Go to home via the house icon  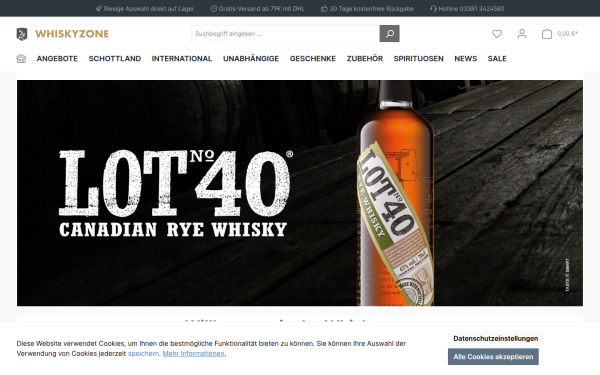pyautogui.click(x=21, y=59)
